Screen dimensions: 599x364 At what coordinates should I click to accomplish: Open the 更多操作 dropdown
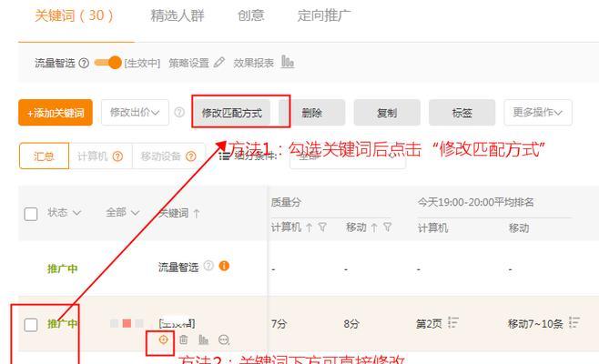click(x=538, y=112)
